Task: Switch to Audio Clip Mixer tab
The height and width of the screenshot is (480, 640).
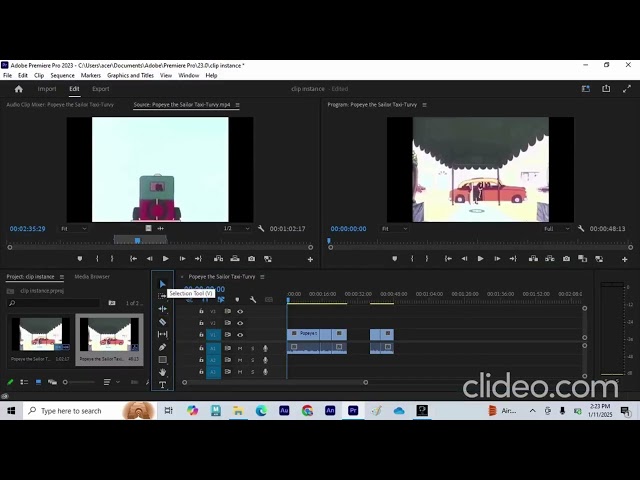Action: (60, 105)
